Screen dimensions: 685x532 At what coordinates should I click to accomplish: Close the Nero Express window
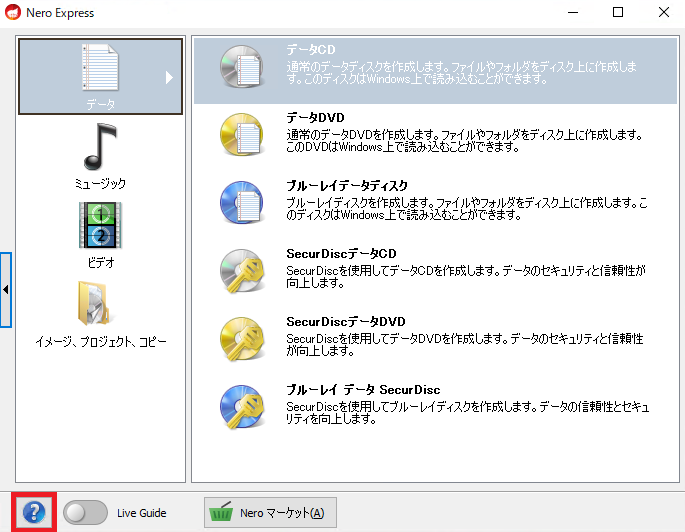point(664,12)
